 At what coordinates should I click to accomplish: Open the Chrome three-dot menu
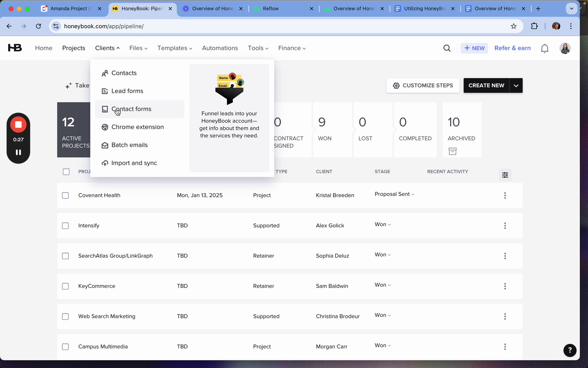click(x=571, y=26)
